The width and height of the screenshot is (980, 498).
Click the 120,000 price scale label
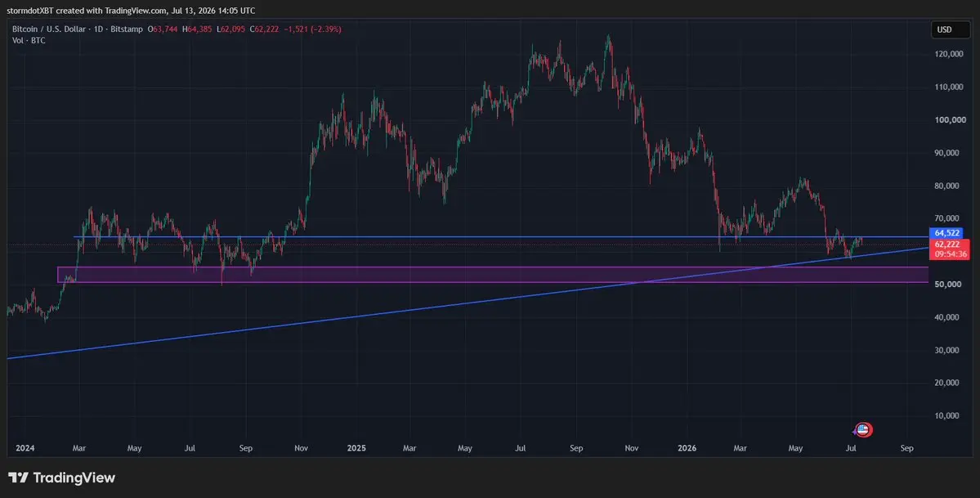pos(949,55)
